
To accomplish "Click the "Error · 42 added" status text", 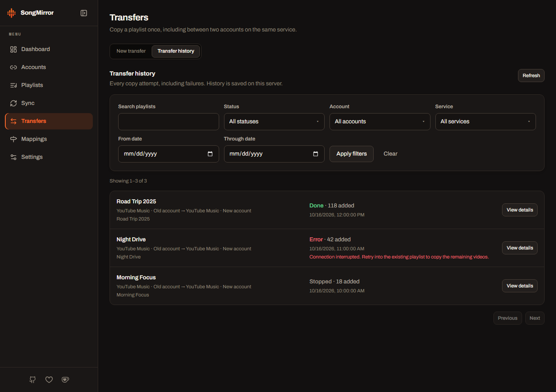I will click(330, 240).
